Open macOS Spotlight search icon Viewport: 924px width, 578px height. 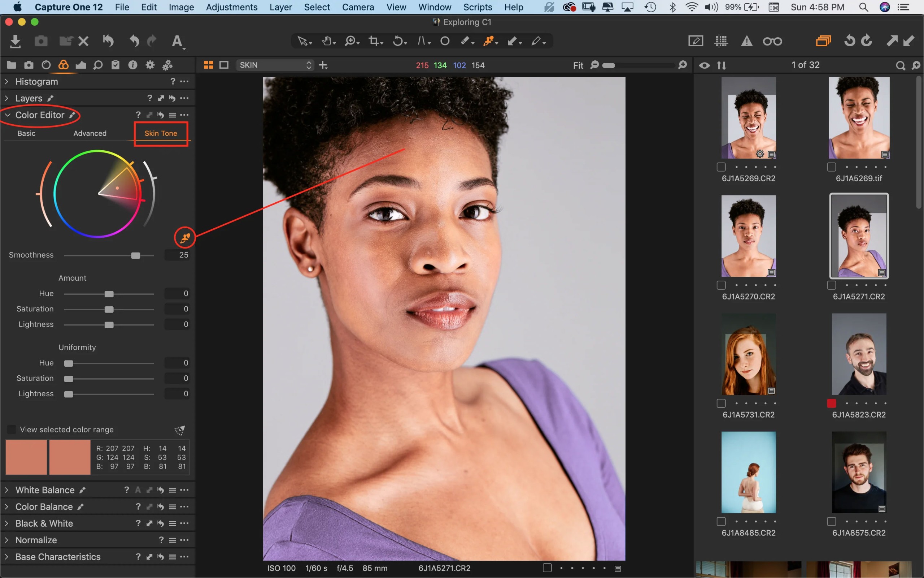864,7
